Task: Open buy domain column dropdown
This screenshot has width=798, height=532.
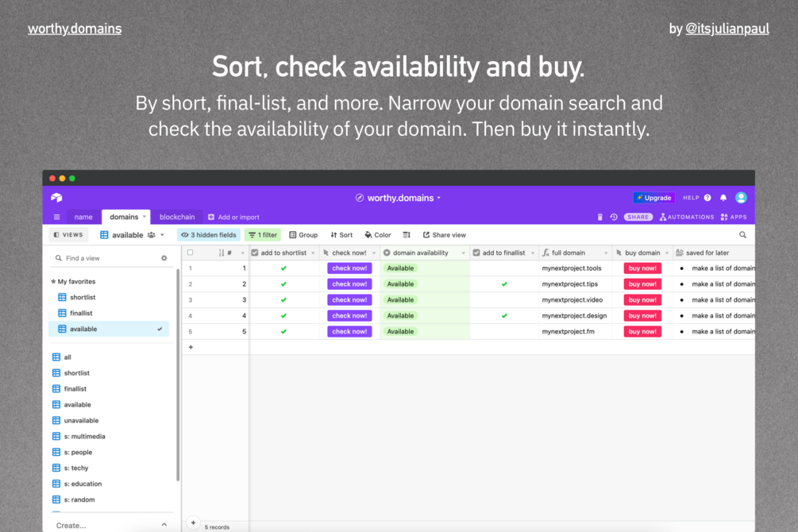Action: click(667, 253)
